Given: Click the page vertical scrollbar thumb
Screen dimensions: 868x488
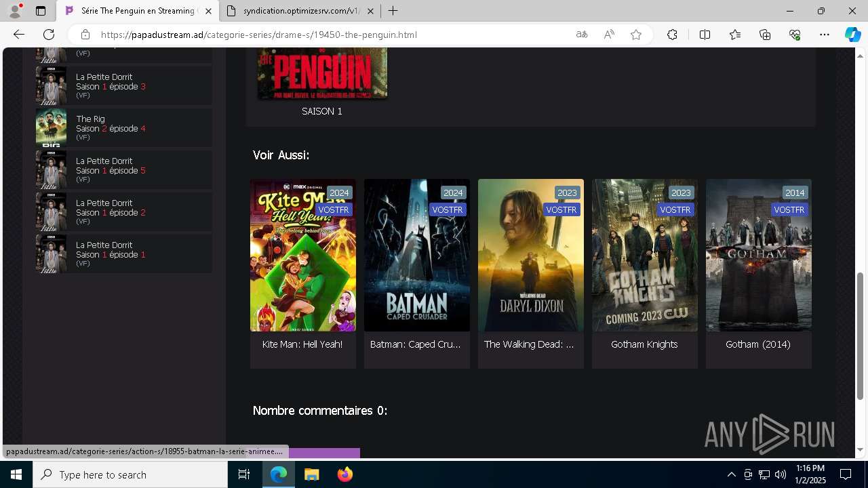Looking at the screenshot, I should pos(861,337).
